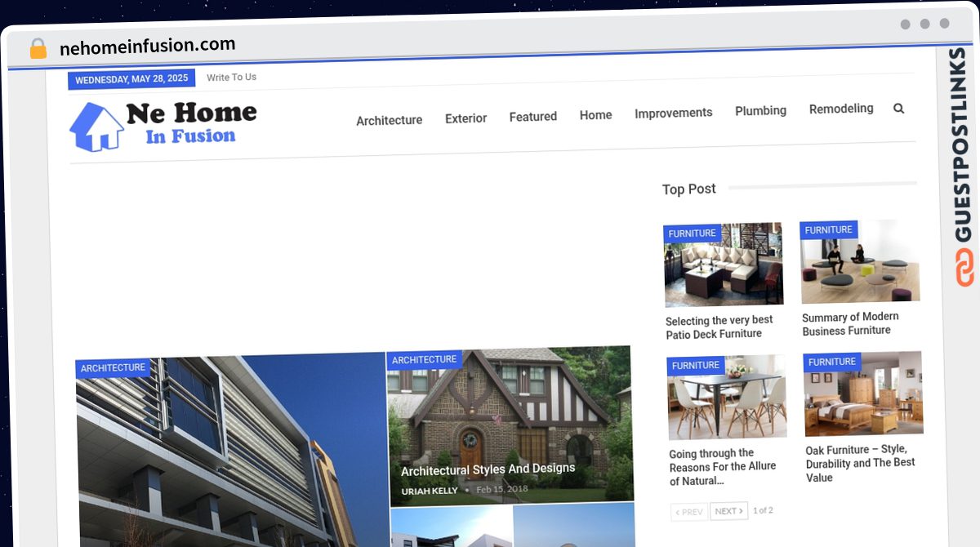The height and width of the screenshot is (547, 980).
Task: Open the Remodeling menu item
Action: point(840,109)
